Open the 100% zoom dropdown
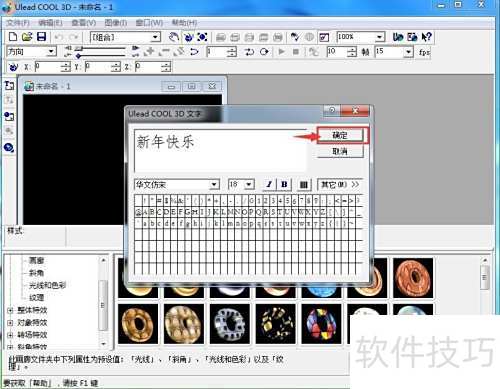 click(380, 37)
